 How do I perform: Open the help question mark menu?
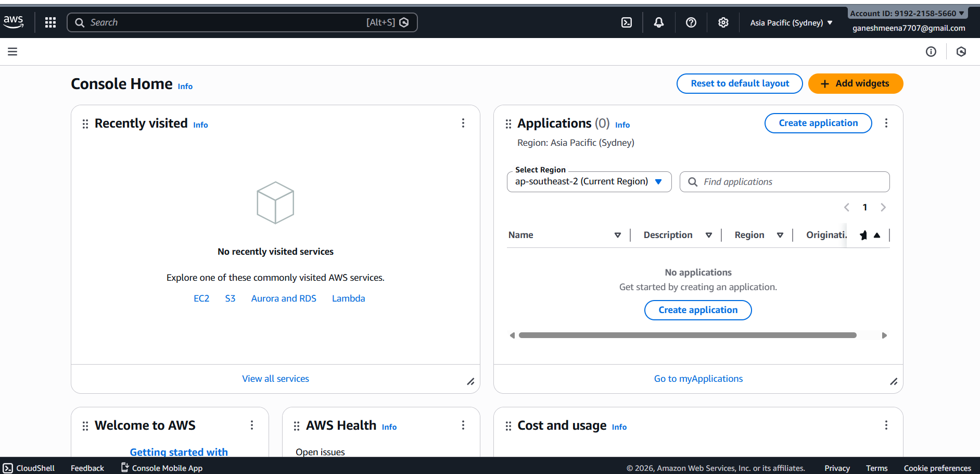click(x=691, y=22)
